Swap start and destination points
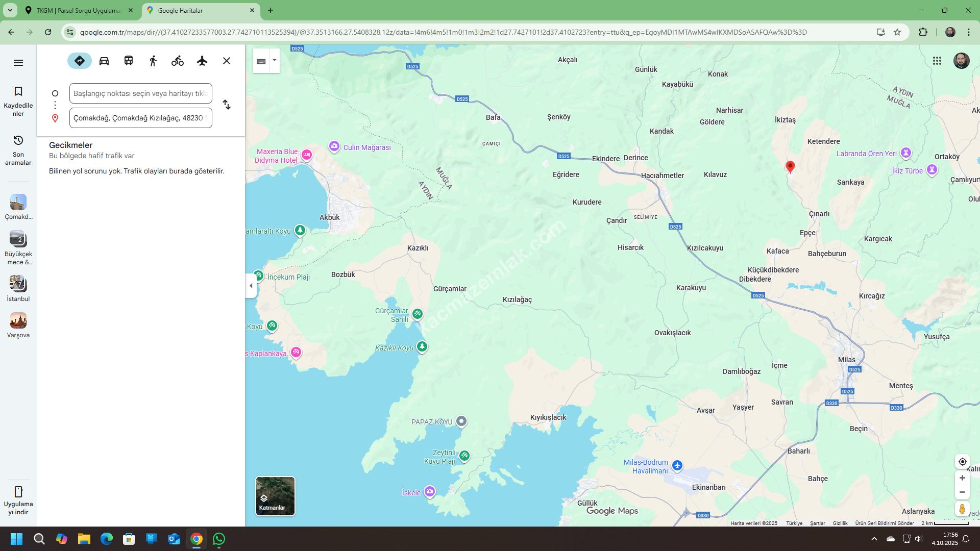The image size is (980, 551). pyautogui.click(x=227, y=105)
